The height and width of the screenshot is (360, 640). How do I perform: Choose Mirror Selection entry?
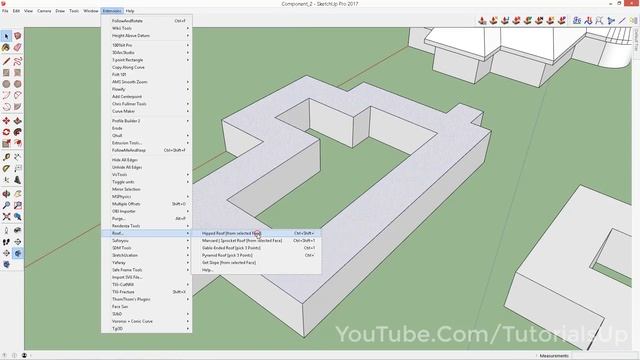(x=147, y=189)
